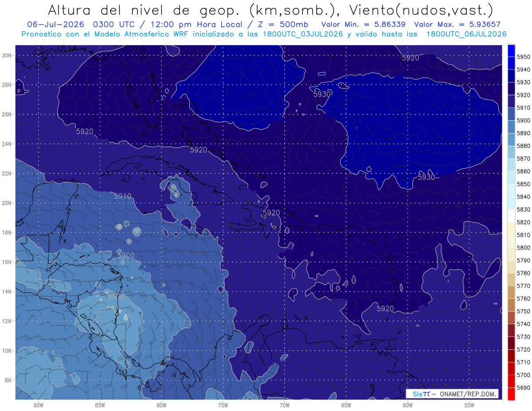The height and width of the screenshot is (411, 532).
Task: Pick the colorbar swatch between 5880 and 5890
Action: 511,139
